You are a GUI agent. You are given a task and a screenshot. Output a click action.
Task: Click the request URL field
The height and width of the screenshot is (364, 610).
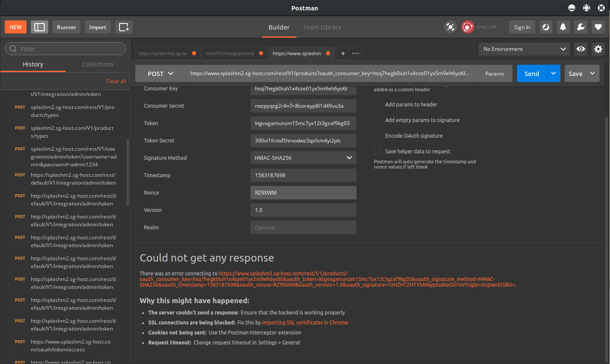click(331, 73)
